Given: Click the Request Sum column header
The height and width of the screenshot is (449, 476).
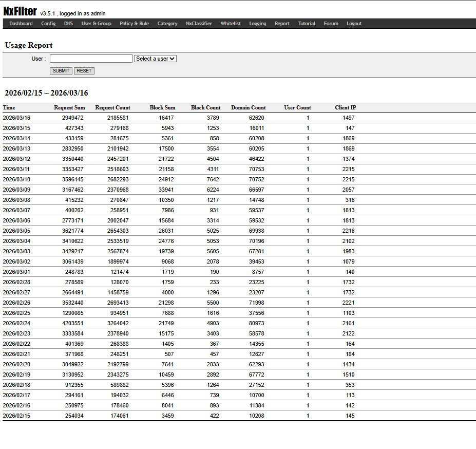Looking at the screenshot, I should coord(69,108).
